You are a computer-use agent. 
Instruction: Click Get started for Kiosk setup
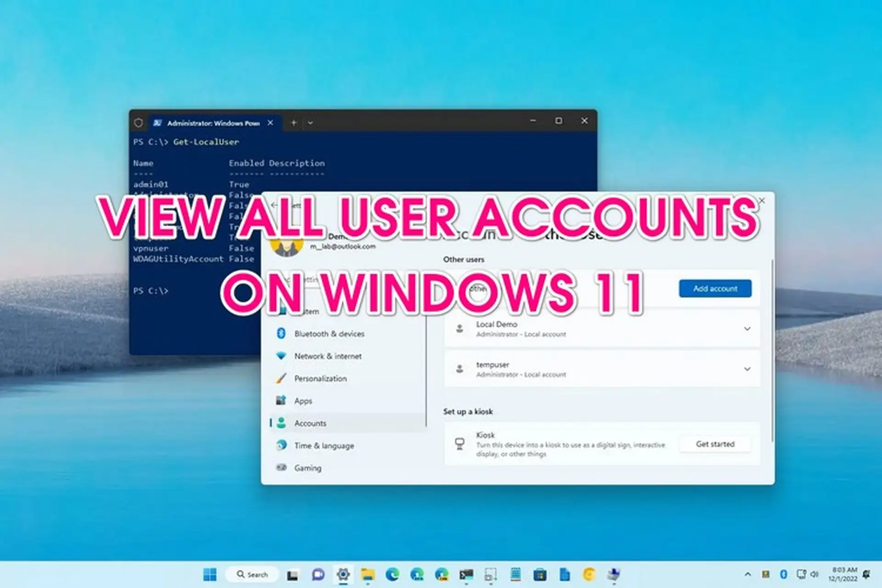click(715, 444)
